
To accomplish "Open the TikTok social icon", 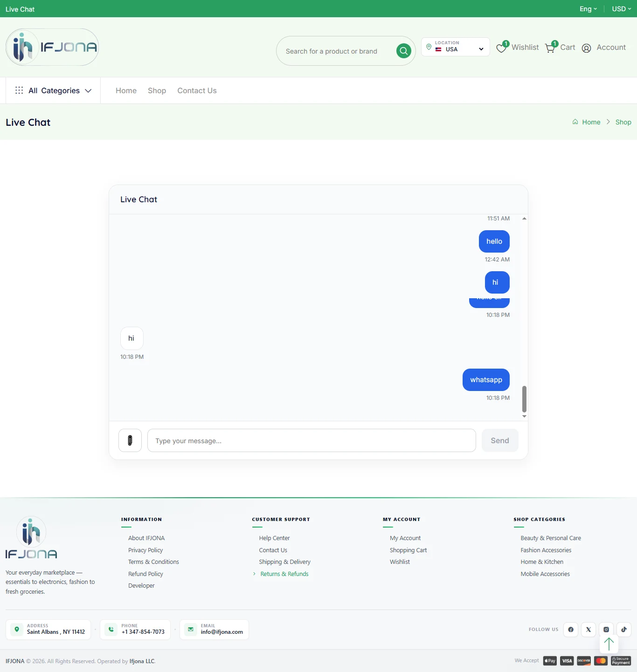I will pyautogui.click(x=624, y=630).
